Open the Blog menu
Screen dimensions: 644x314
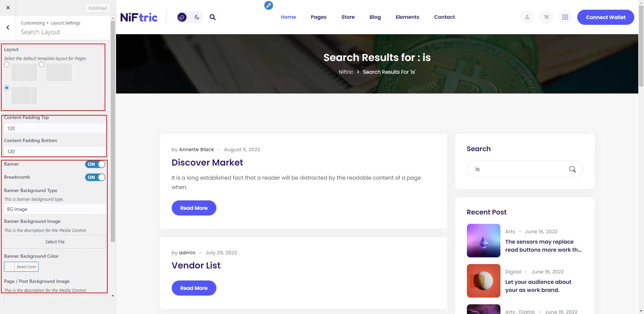coord(375,17)
